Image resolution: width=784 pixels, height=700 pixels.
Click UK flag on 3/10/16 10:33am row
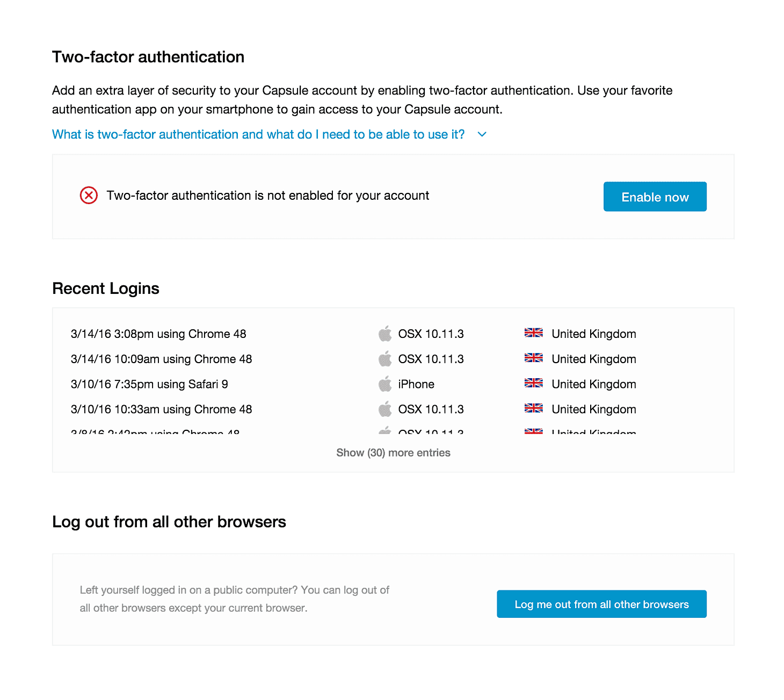534,408
